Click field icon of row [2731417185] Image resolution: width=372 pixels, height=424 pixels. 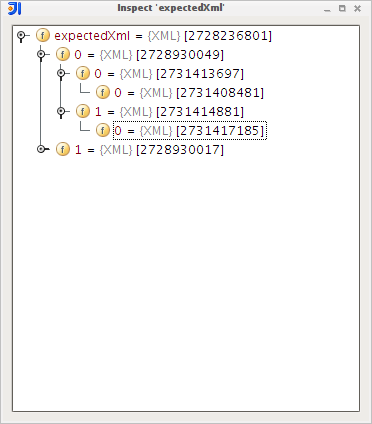(103, 130)
